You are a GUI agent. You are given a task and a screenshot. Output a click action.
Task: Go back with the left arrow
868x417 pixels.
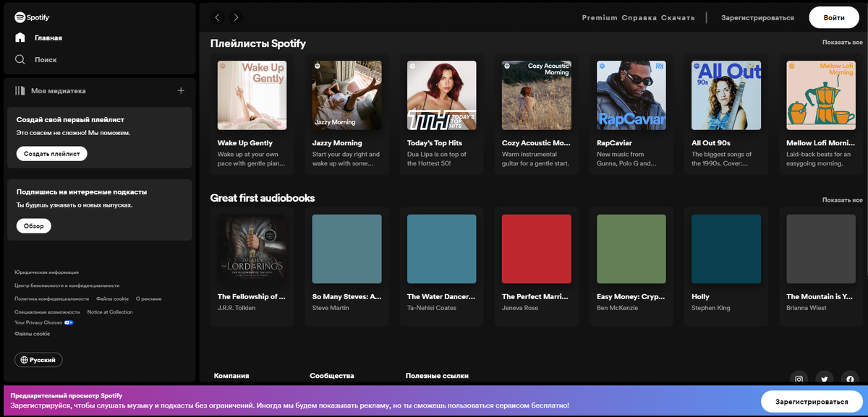coord(217,17)
